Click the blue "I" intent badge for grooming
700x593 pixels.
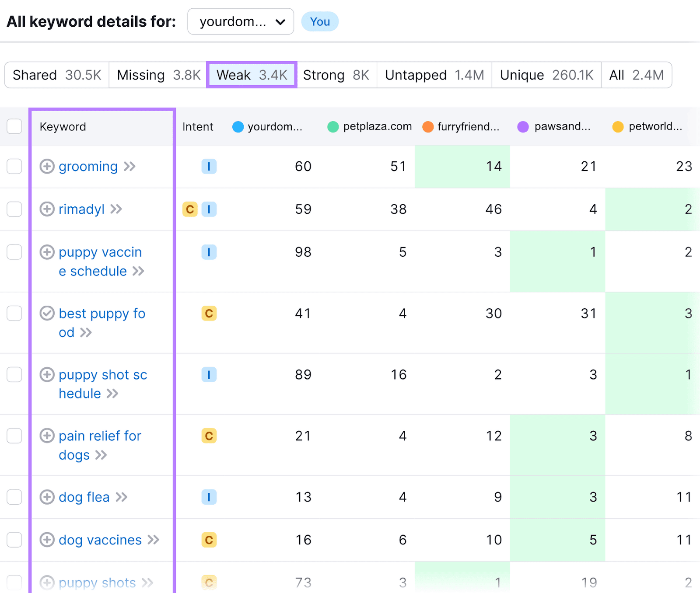pos(209,167)
